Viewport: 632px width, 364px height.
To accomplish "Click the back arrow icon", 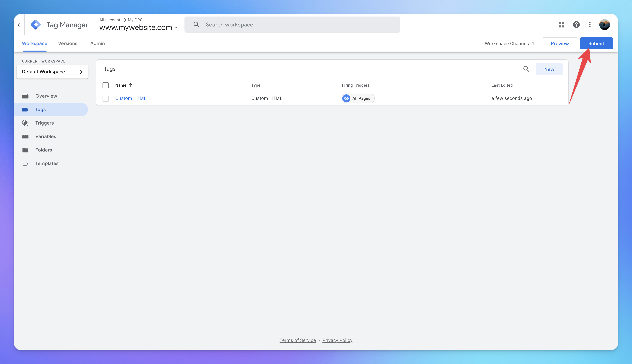I will point(19,25).
